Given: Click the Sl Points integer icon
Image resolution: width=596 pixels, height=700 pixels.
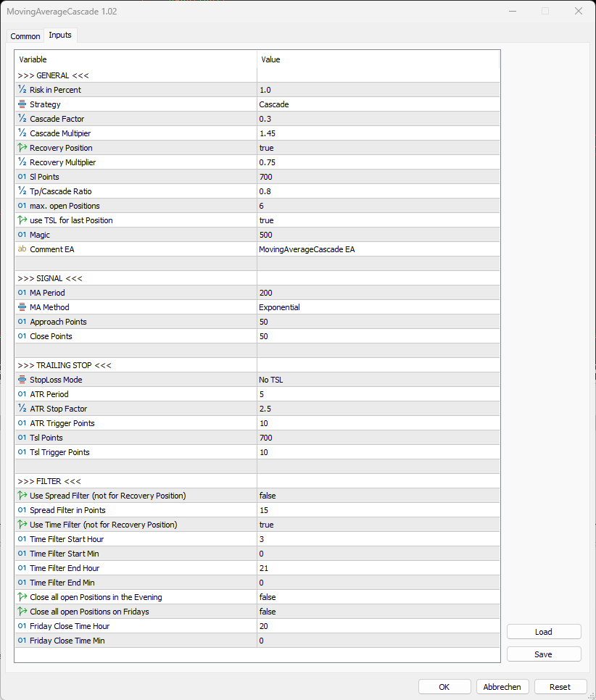Looking at the screenshot, I should click(22, 177).
